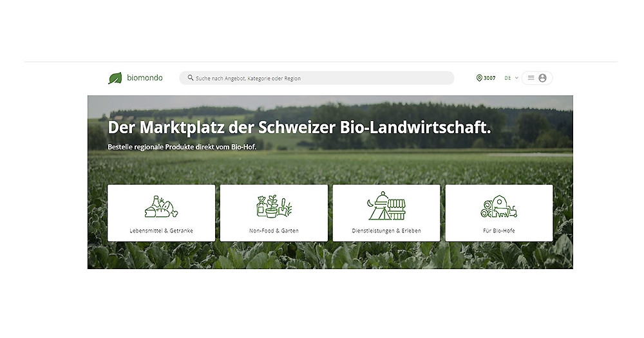Click the user profile avatar icon
The height and width of the screenshot is (338, 644).
tap(542, 78)
